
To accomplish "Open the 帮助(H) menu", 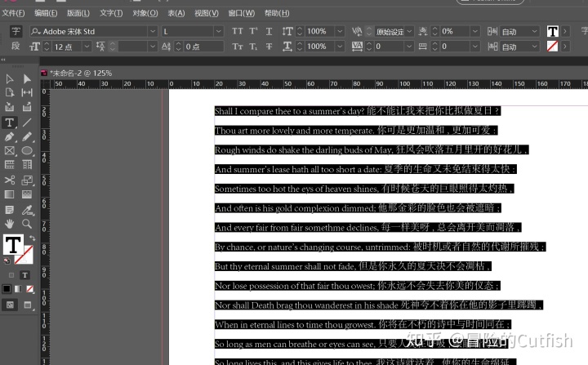I will [x=277, y=13].
